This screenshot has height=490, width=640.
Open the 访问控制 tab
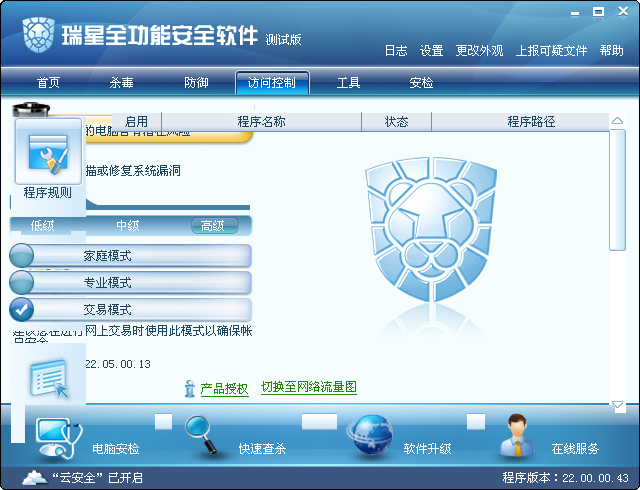272,83
